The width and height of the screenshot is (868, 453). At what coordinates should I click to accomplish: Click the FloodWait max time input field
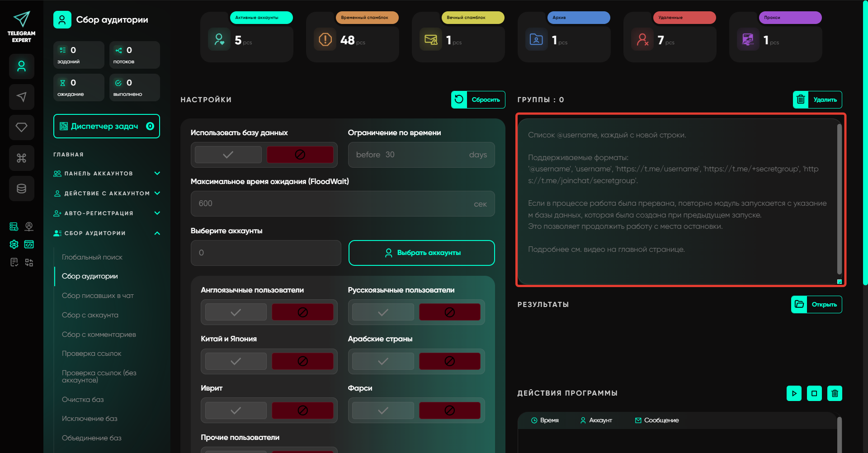pos(335,204)
